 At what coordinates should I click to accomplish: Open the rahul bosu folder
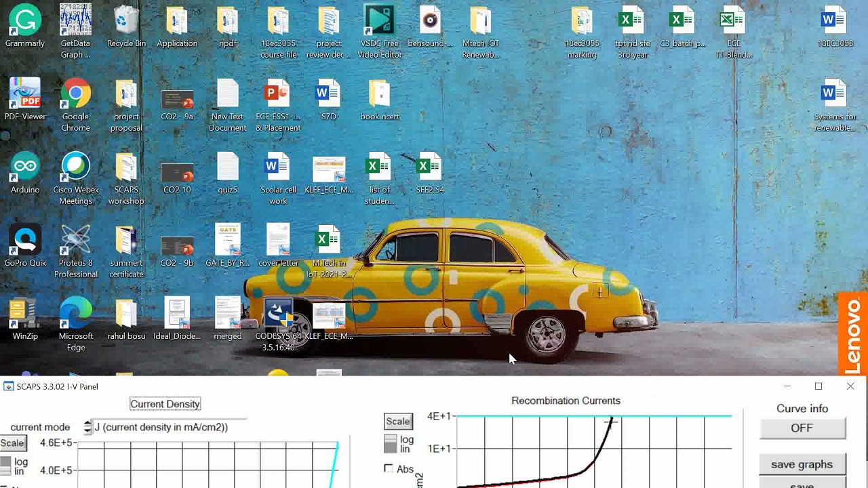126,320
